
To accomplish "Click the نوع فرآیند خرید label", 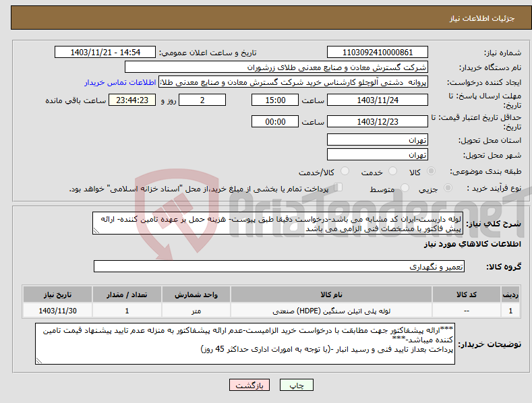I will (x=494, y=188).
